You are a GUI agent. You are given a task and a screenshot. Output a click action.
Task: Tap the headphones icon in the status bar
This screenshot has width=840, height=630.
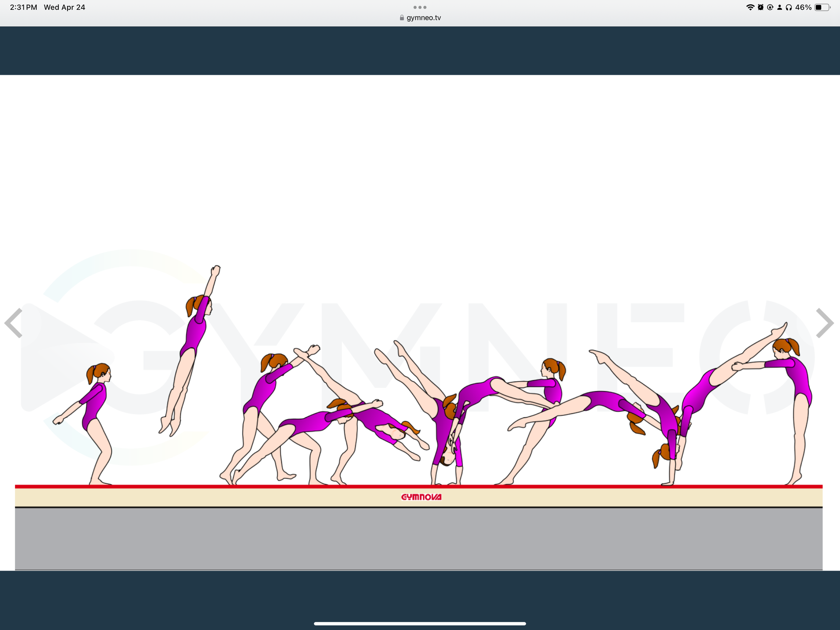789,7
